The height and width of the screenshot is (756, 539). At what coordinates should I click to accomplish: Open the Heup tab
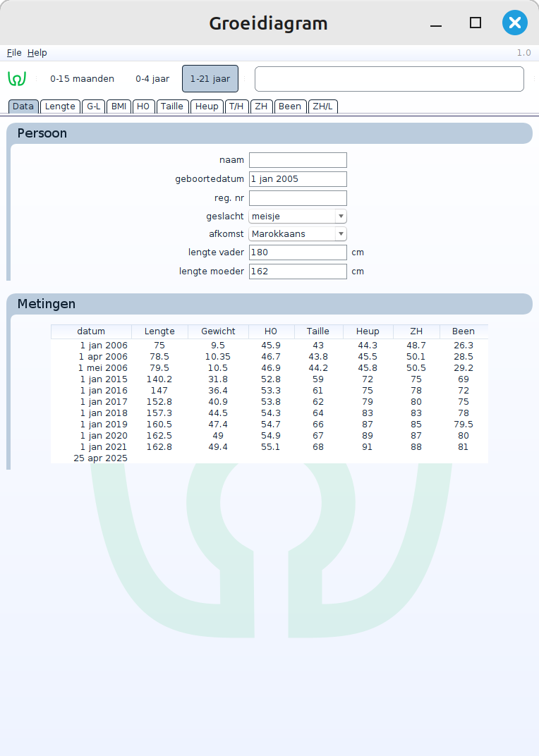click(x=207, y=106)
